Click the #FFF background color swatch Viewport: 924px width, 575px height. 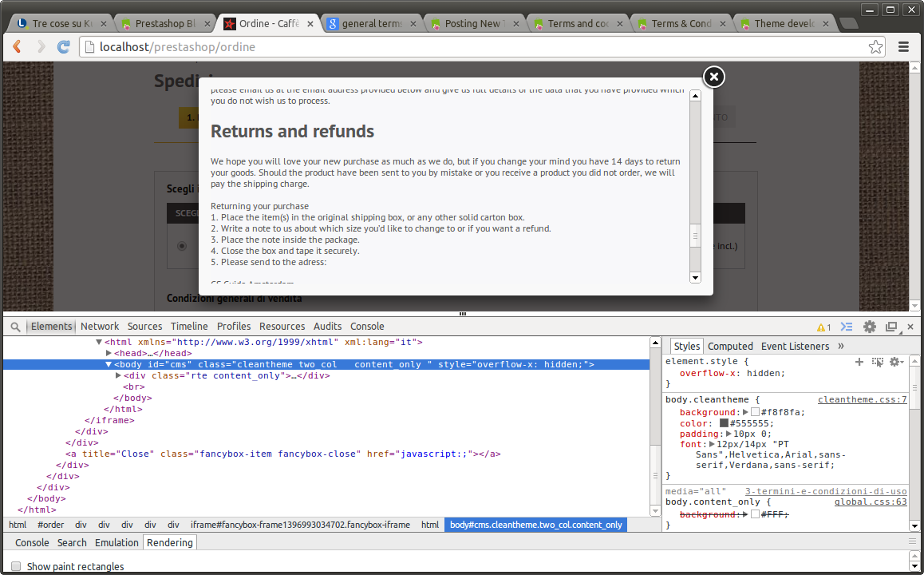755,514
